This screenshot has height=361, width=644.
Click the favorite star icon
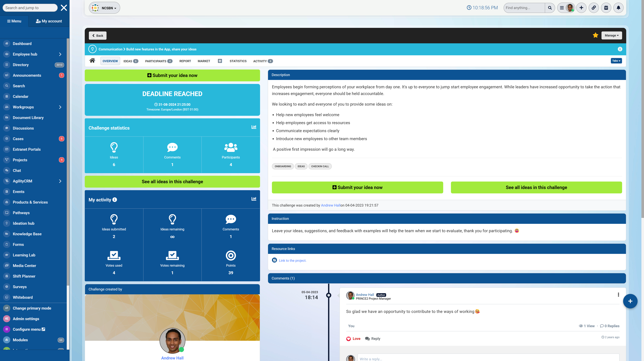595,35
